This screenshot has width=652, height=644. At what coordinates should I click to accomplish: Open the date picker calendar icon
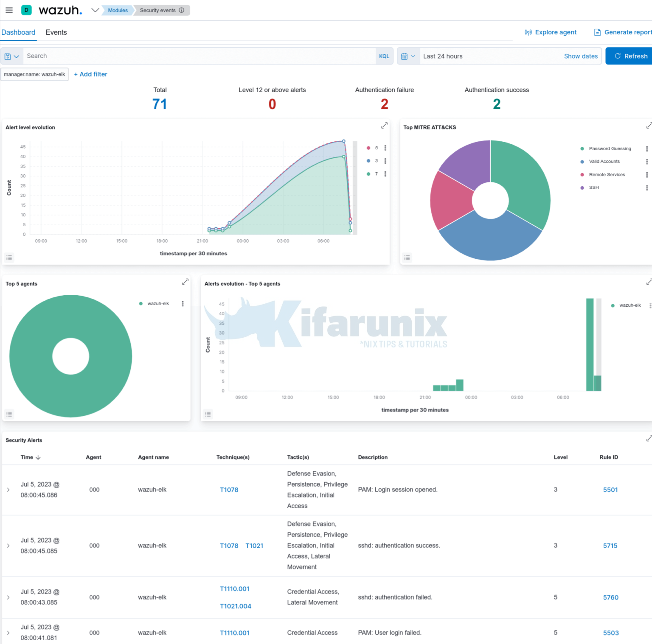pyautogui.click(x=405, y=56)
